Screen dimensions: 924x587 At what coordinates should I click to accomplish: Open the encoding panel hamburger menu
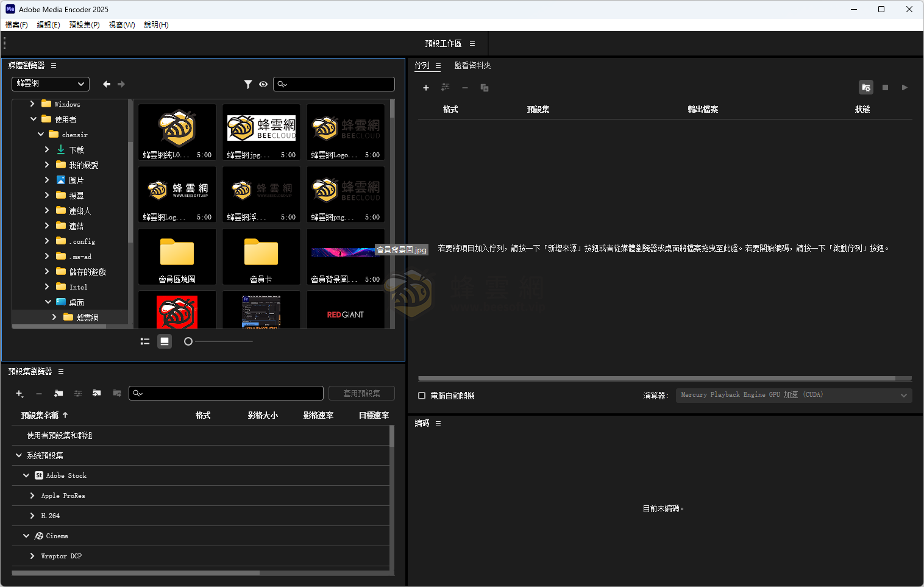click(x=438, y=424)
